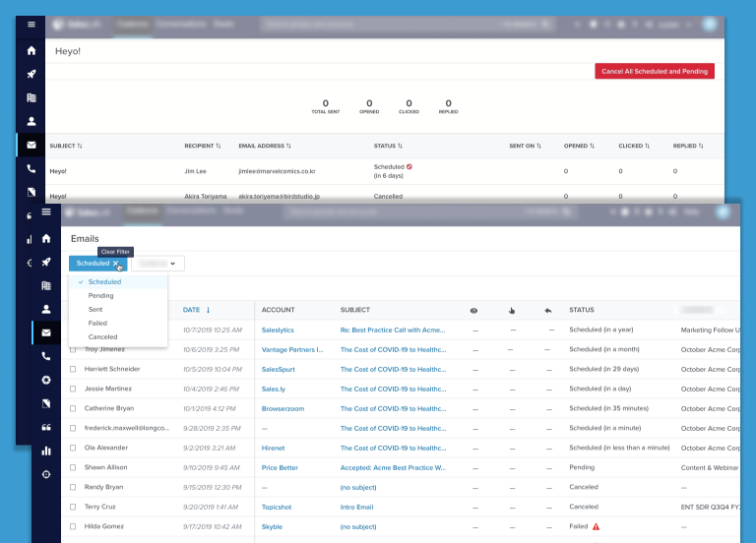Open People icon in front window sidebar
This screenshot has height=543, width=756.
tap(46, 309)
